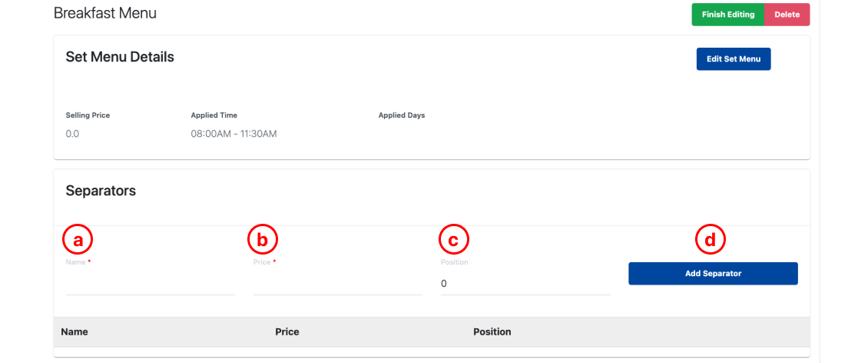
Task: Click the Applied Days label
Action: pos(401,115)
